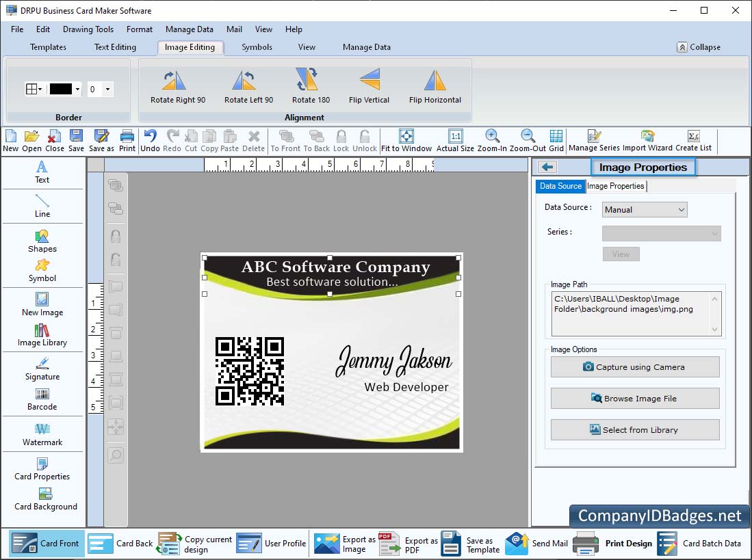
Task: Open the Drawing Tools menu
Action: pyautogui.click(x=88, y=29)
